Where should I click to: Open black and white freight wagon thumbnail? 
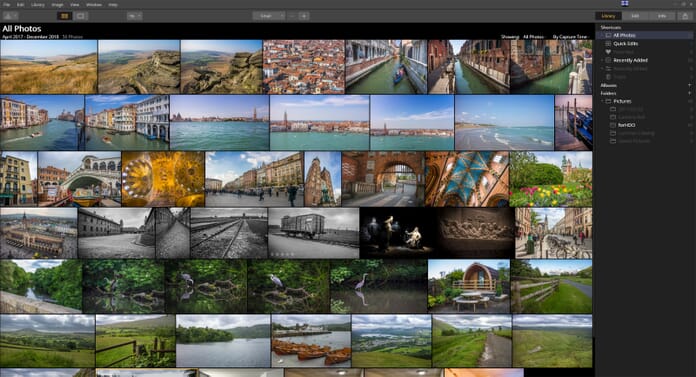313,233
